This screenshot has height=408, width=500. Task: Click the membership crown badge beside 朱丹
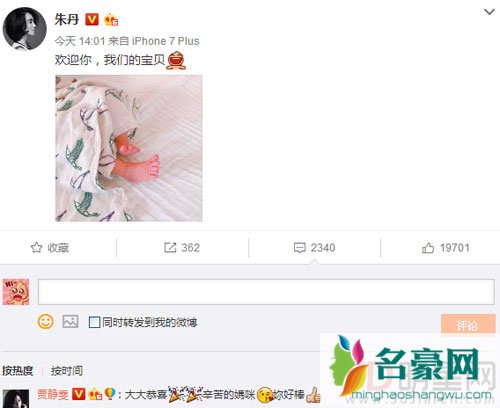click(x=111, y=20)
